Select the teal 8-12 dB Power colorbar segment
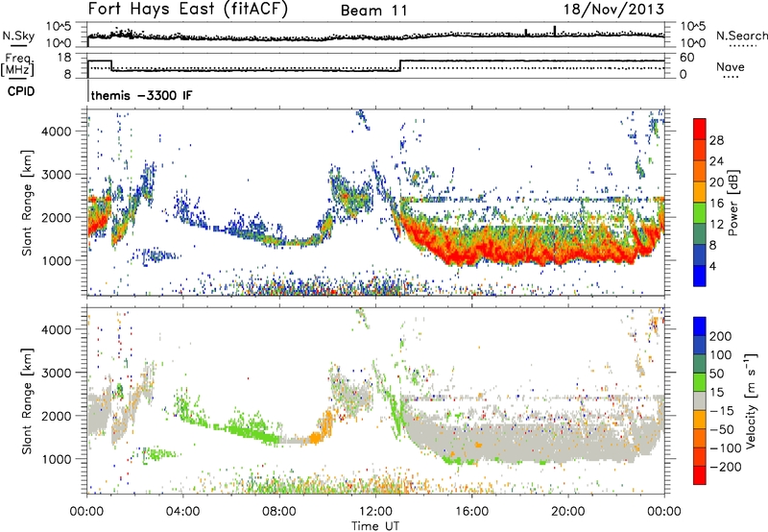Screen dimensions: 768x532 [700, 234]
